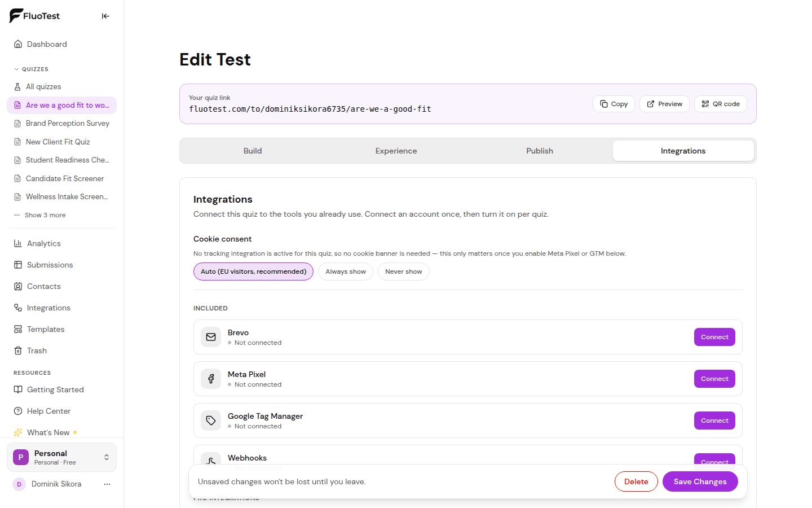Delete this test
This screenshot has width=812, height=508.
636,481
